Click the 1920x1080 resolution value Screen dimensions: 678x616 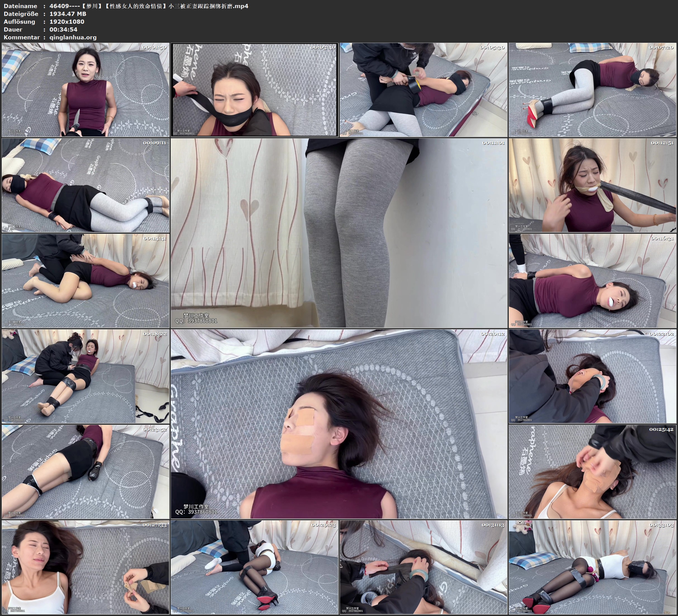tap(66, 22)
